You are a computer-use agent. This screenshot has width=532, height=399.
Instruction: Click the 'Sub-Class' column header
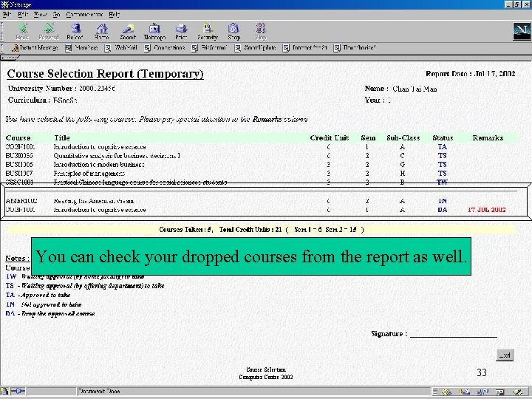403,137
